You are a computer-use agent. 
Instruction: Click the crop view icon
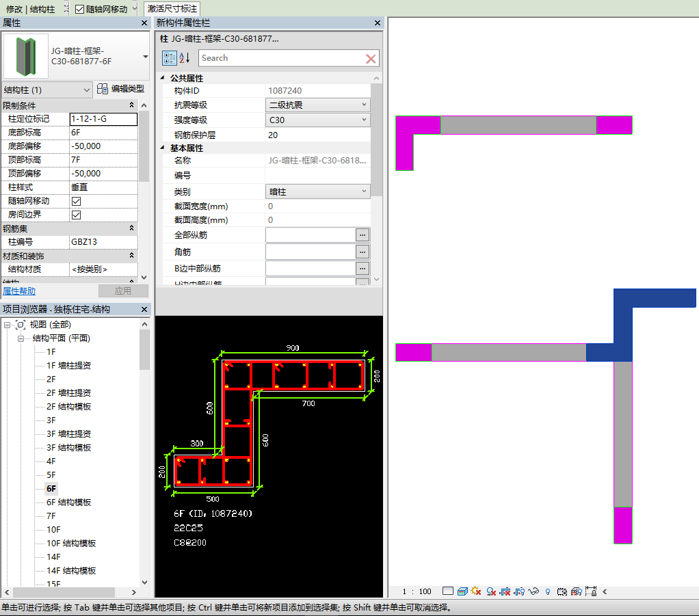505,591
